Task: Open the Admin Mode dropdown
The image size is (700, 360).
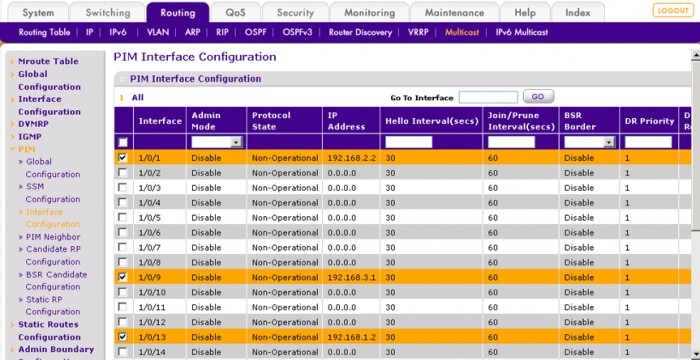Action: click(217, 142)
